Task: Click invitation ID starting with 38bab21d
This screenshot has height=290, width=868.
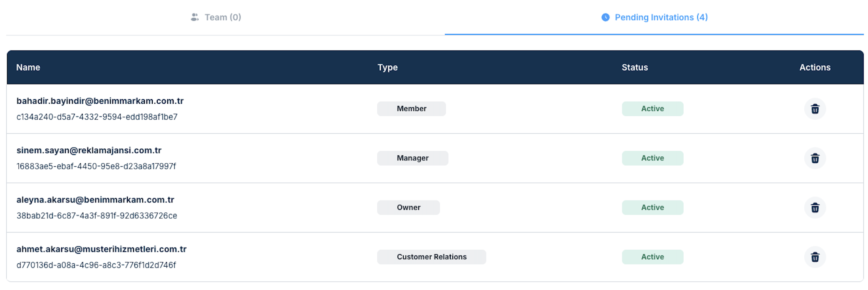Action: coord(97,216)
